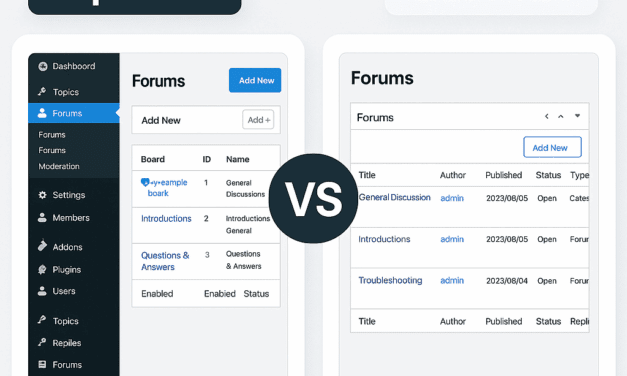Click Open status in Troubleshooting row
The image size is (627, 376).
tap(547, 281)
